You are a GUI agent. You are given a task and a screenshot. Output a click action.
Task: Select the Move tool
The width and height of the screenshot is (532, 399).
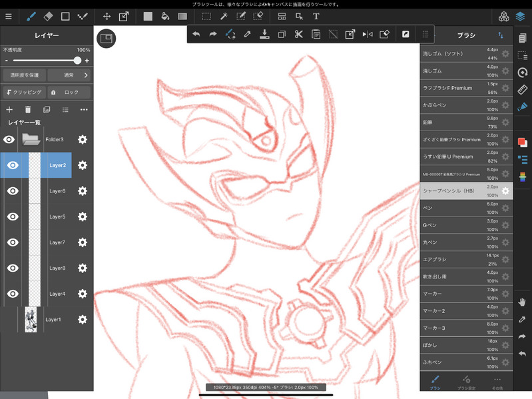107,16
